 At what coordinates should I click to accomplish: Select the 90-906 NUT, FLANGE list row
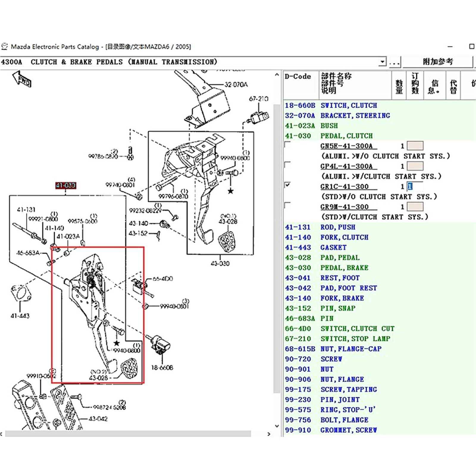(x=380, y=379)
